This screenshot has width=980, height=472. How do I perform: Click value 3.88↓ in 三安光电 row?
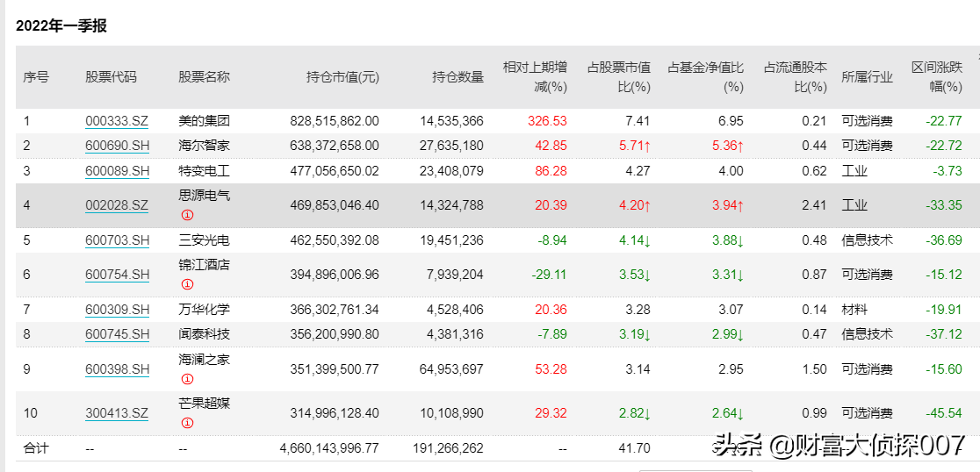[727, 240]
